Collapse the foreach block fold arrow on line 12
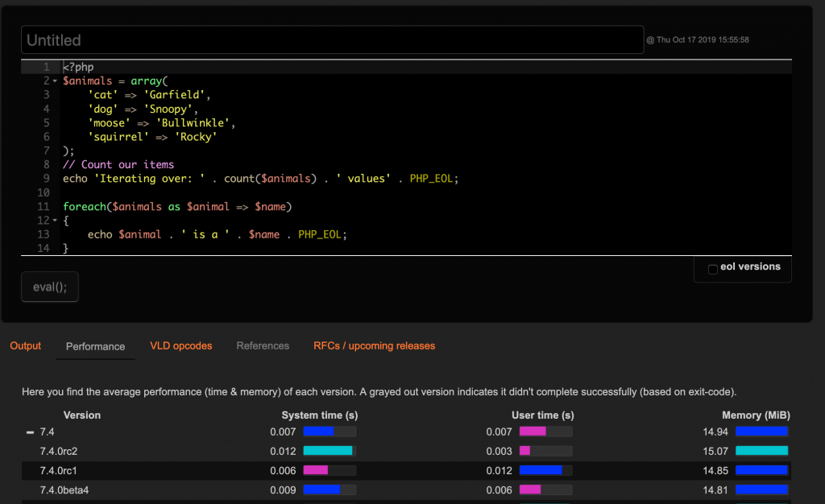 tap(55, 221)
